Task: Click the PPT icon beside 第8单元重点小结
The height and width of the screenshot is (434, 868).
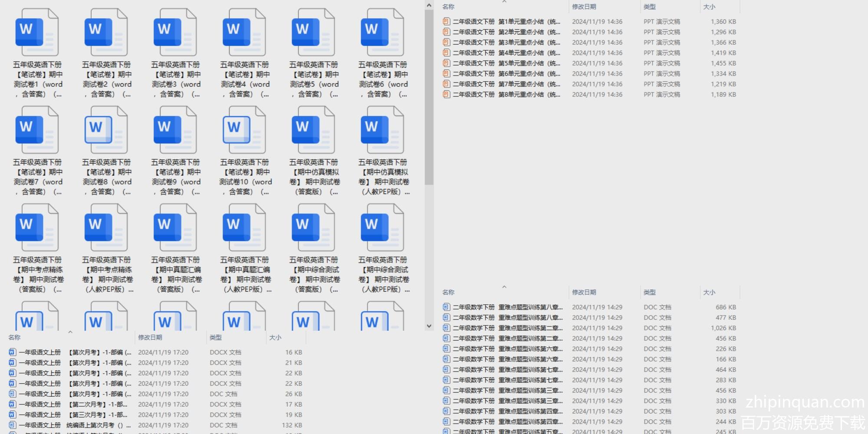Action: 446,94
